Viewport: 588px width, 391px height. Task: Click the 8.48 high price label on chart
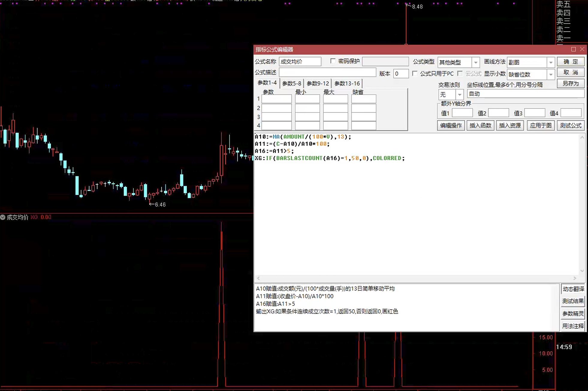(x=417, y=7)
